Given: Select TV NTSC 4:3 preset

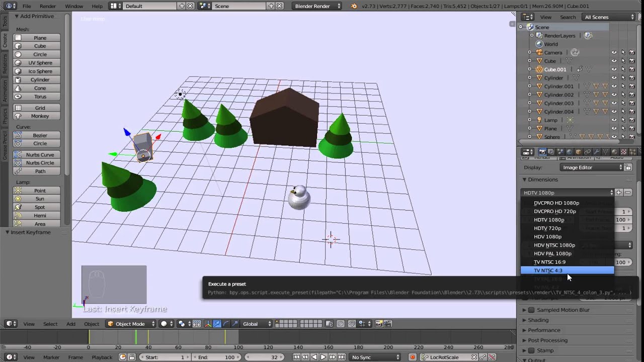Looking at the screenshot, I should [x=567, y=270].
